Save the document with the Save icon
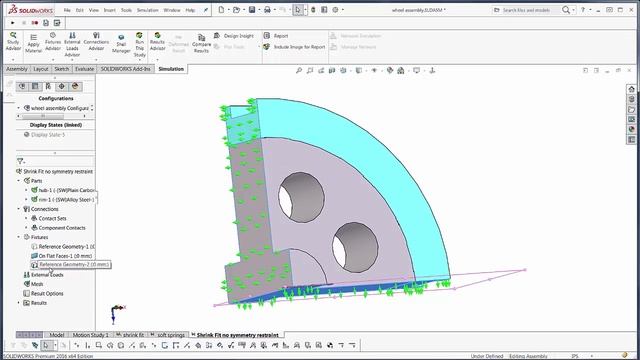Screen dimensions: 640x360 [252, 10]
